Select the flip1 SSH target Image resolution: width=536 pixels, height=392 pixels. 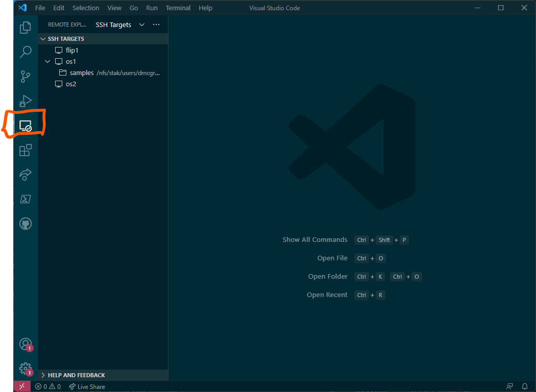[103, 50]
